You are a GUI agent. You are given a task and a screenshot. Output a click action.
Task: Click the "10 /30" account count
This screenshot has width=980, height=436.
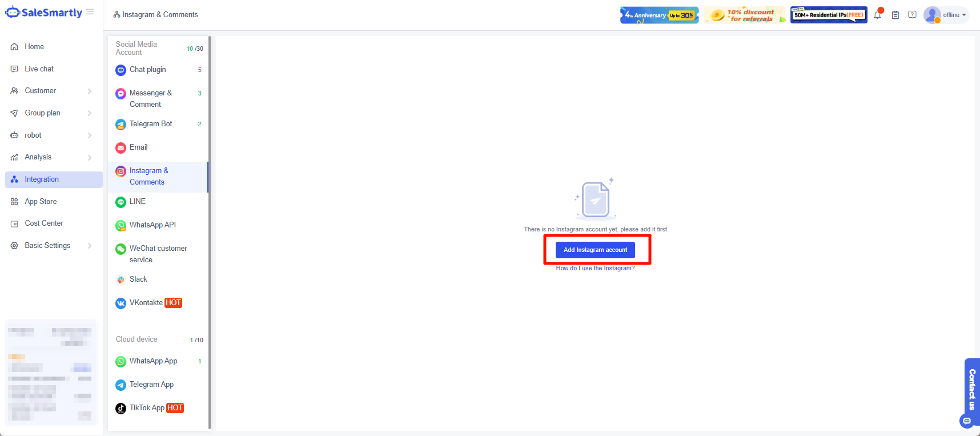pyautogui.click(x=195, y=49)
